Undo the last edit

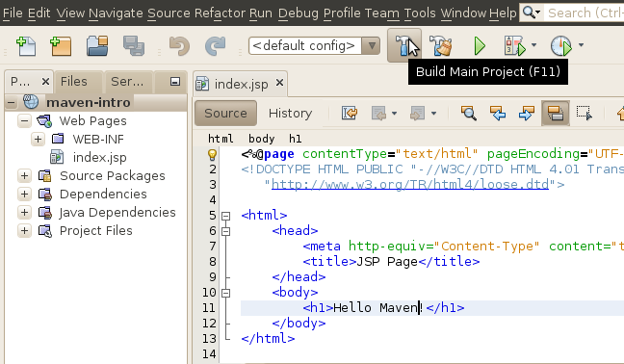(179, 46)
